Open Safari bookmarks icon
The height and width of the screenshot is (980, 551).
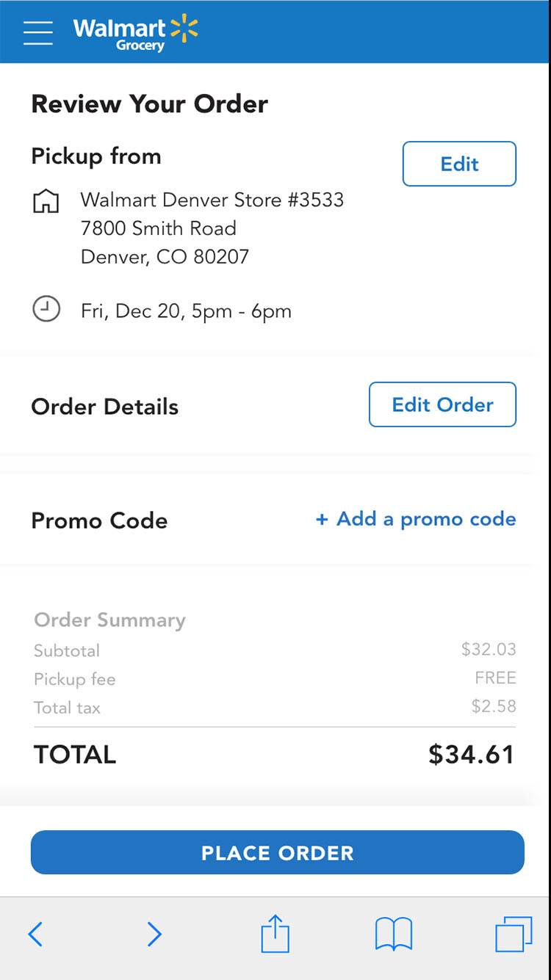394,934
